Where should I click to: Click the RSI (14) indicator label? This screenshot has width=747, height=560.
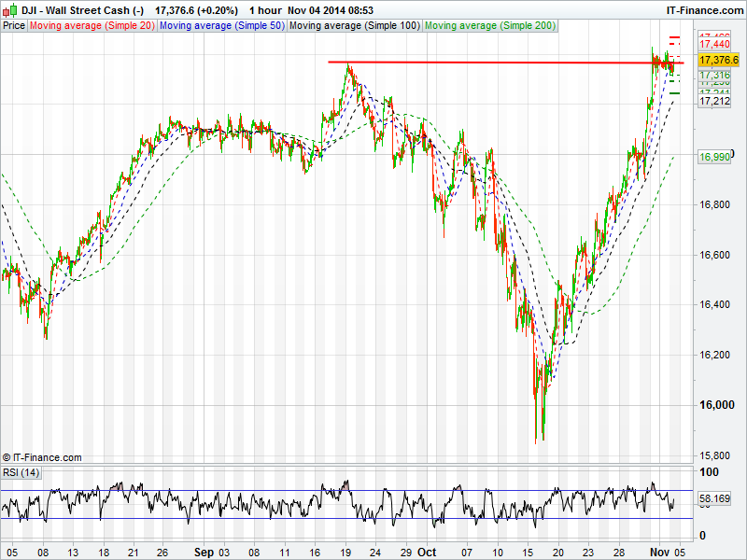[x=21, y=472]
